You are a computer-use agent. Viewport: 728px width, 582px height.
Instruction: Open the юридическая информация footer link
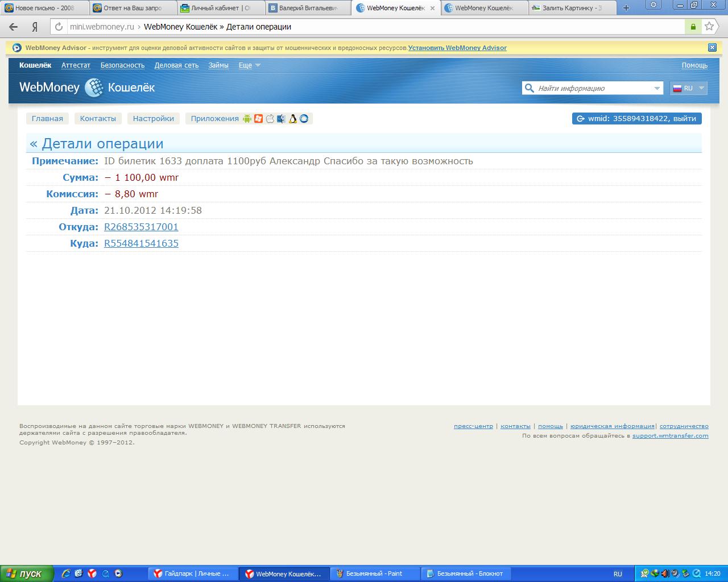(612, 426)
